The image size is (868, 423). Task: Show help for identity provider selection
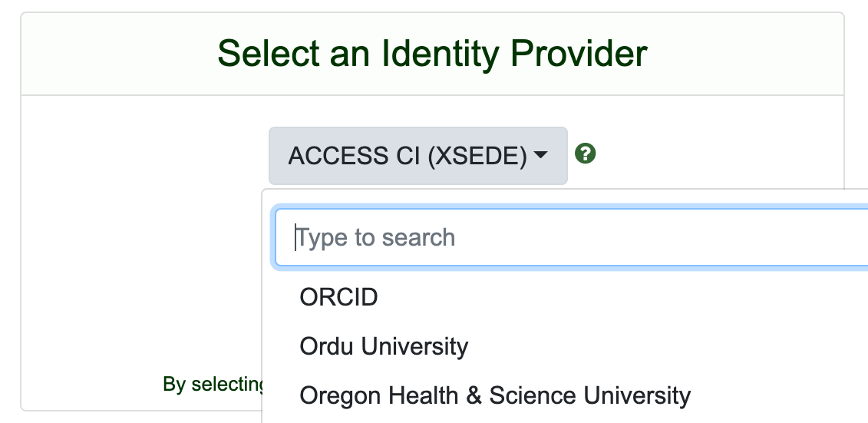pyautogui.click(x=586, y=154)
